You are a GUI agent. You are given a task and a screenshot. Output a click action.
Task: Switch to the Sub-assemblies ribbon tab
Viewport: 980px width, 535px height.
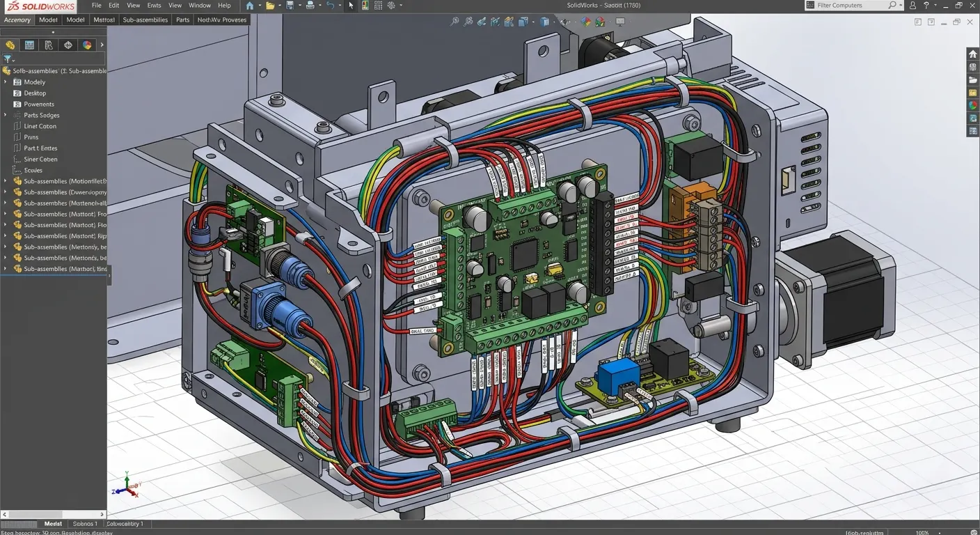145,20
